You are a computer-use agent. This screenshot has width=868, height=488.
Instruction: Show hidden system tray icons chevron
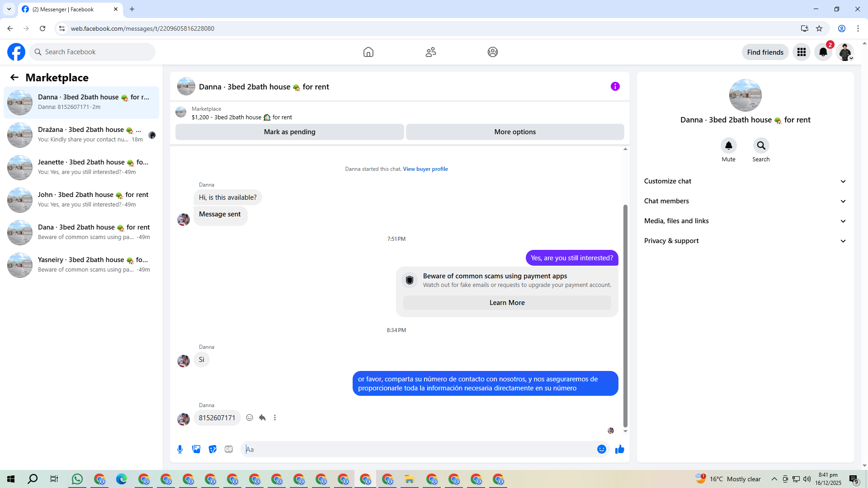774,479
